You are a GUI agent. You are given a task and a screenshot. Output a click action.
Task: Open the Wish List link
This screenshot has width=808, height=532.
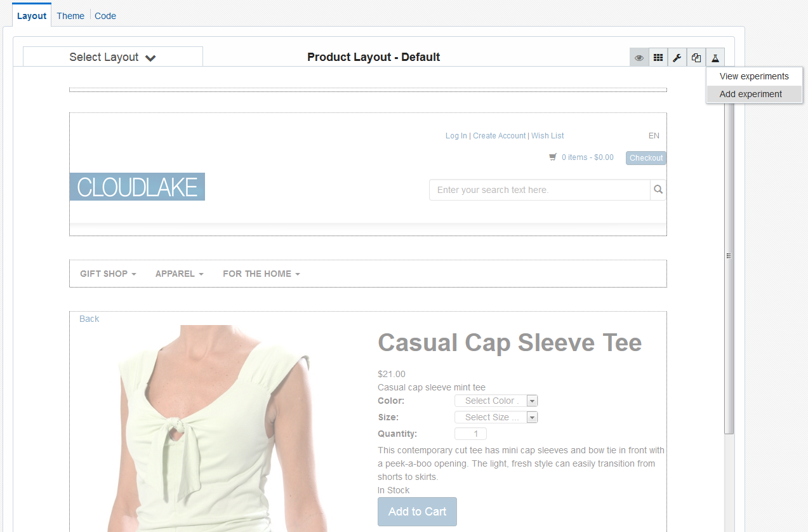point(548,136)
